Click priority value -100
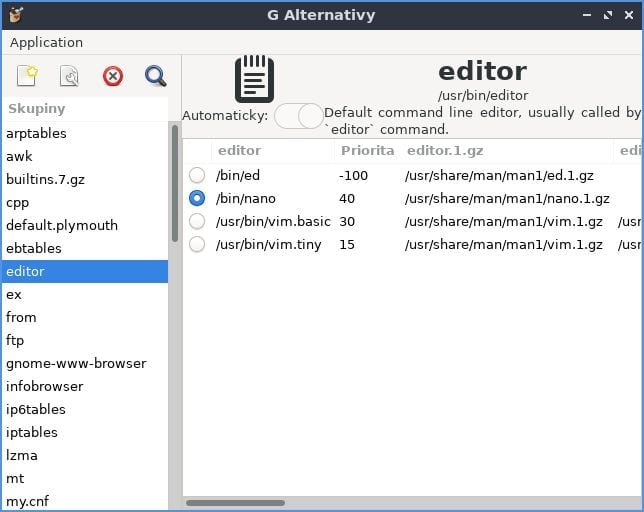 (x=353, y=176)
